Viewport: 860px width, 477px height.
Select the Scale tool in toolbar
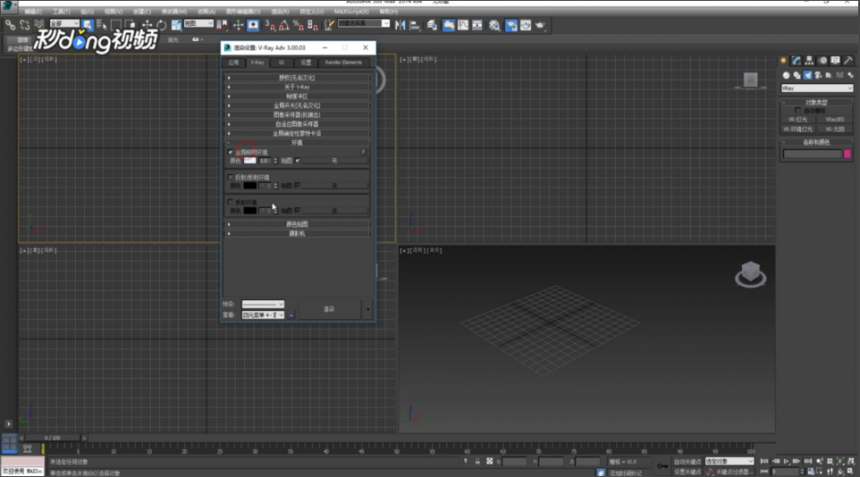[x=176, y=25]
